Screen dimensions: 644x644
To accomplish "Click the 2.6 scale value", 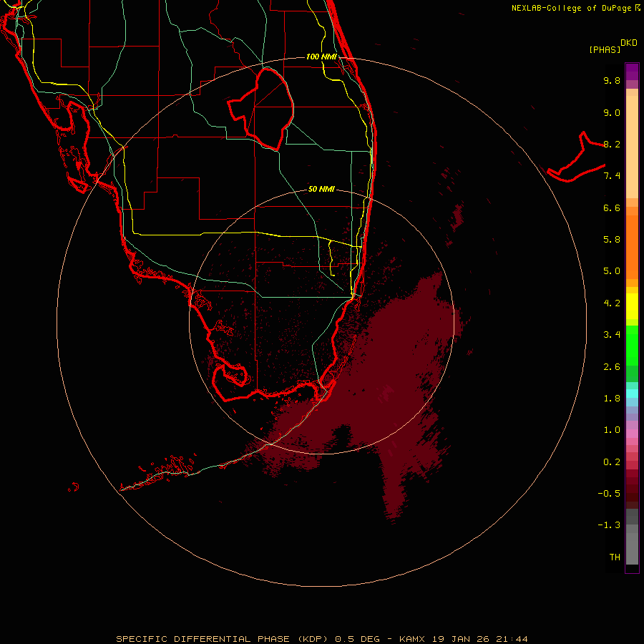I will pos(612,367).
